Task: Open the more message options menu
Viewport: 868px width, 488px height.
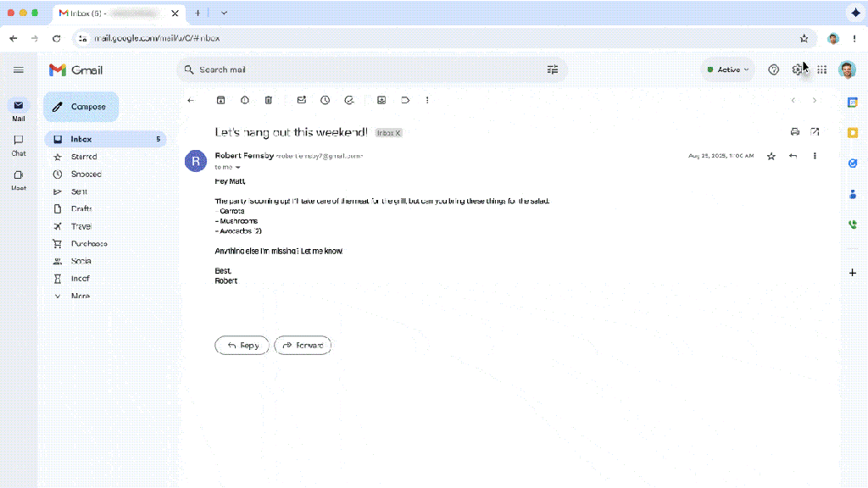Action: point(815,156)
